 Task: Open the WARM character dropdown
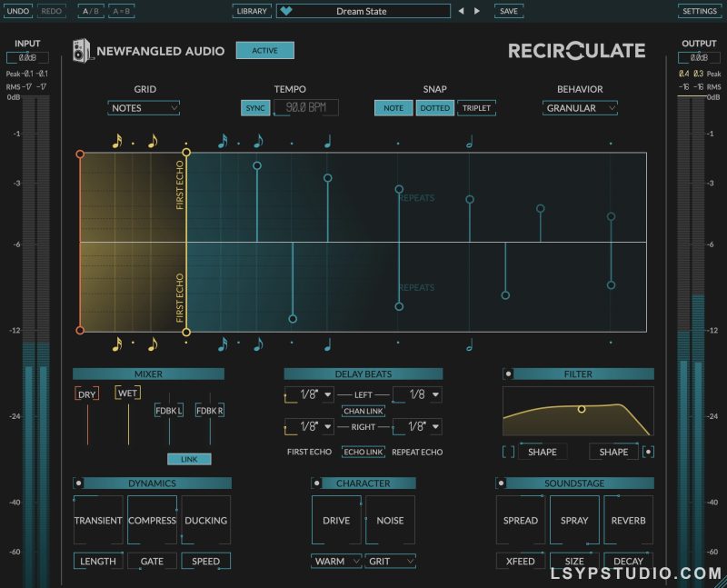pos(335,562)
